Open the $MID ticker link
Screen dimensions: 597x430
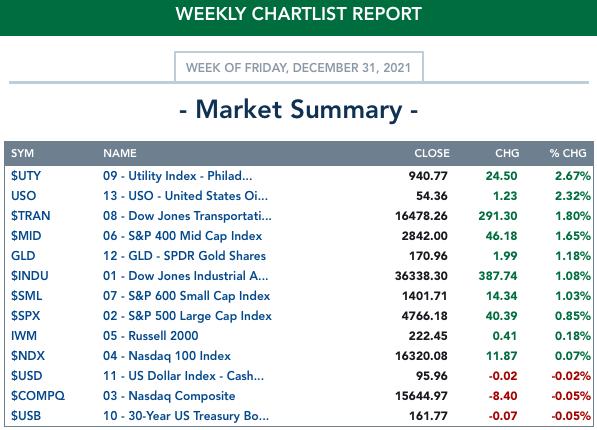click(26, 236)
